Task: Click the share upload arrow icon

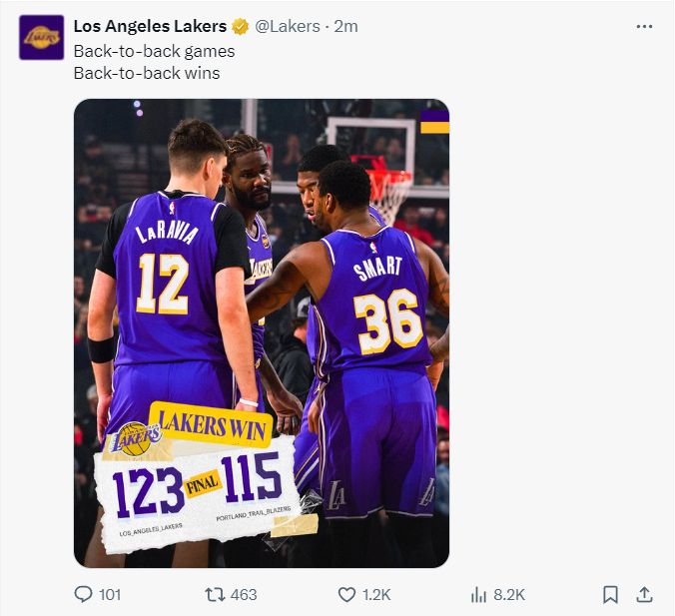Action: (x=644, y=594)
